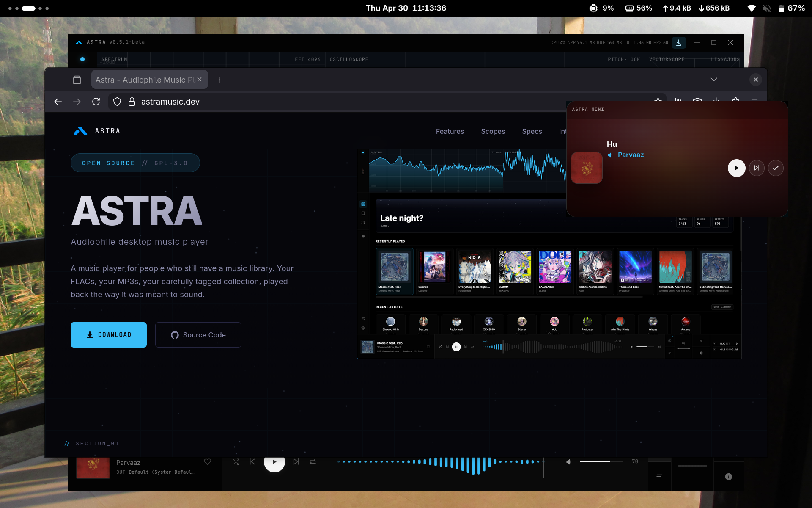812x508 pixels.
Task: Open the queue list icon in Astra player
Action: click(x=659, y=477)
